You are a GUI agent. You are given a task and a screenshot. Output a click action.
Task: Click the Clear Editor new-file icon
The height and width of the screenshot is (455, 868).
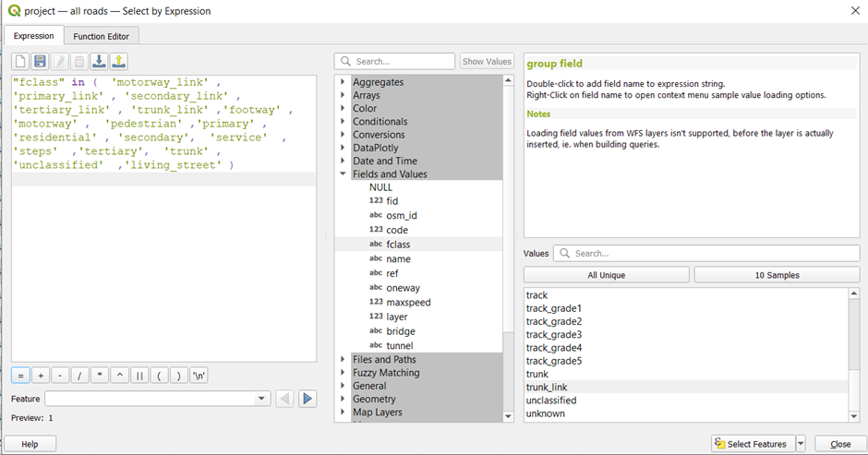coord(20,61)
